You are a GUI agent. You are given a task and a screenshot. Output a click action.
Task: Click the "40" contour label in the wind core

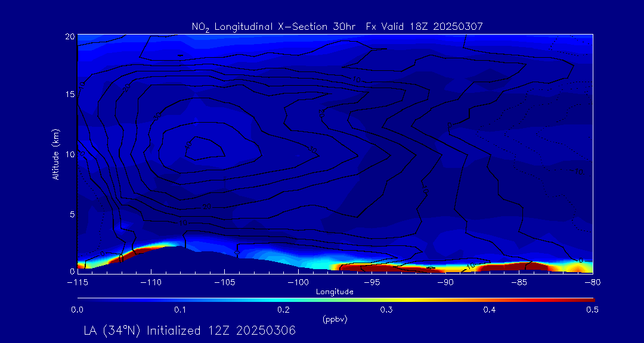[188, 145]
